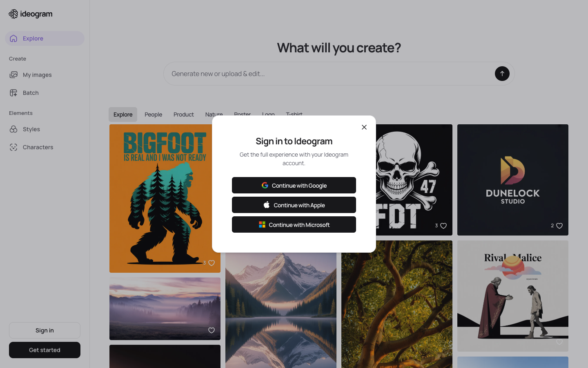Click the upward arrow generate button
The width and height of the screenshot is (588, 368).
tap(502, 74)
